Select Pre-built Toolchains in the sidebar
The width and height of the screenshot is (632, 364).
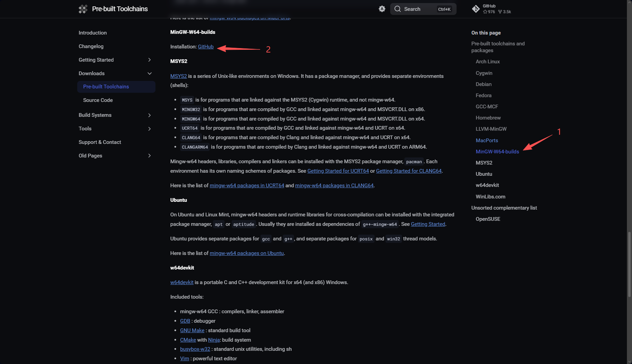(116, 87)
